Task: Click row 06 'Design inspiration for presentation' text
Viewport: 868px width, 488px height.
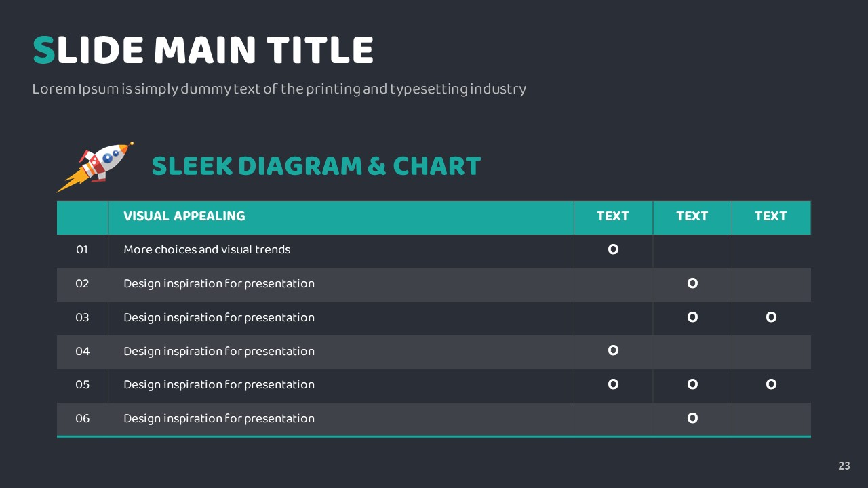Action: [x=219, y=419]
